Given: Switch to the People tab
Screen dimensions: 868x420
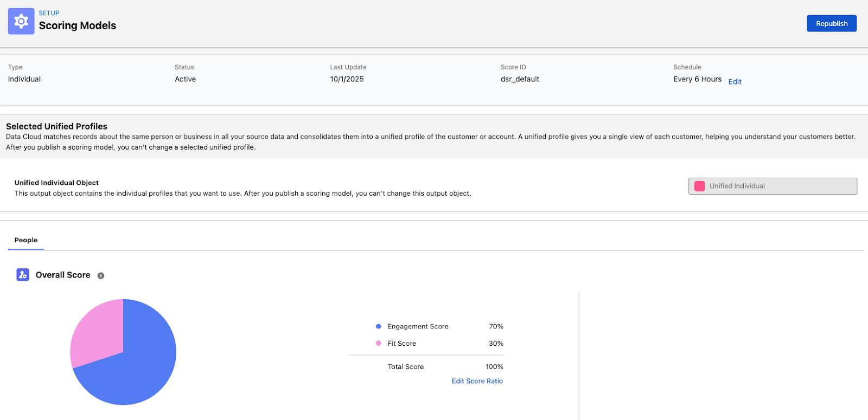Looking at the screenshot, I should pos(26,240).
